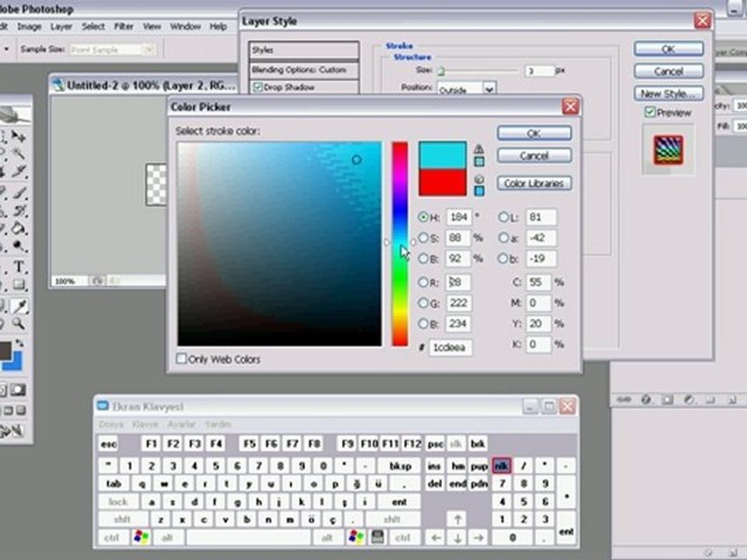Enable Only Web Colors checkbox
This screenshot has width=747, height=560.
pyautogui.click(x=181, y=359)
